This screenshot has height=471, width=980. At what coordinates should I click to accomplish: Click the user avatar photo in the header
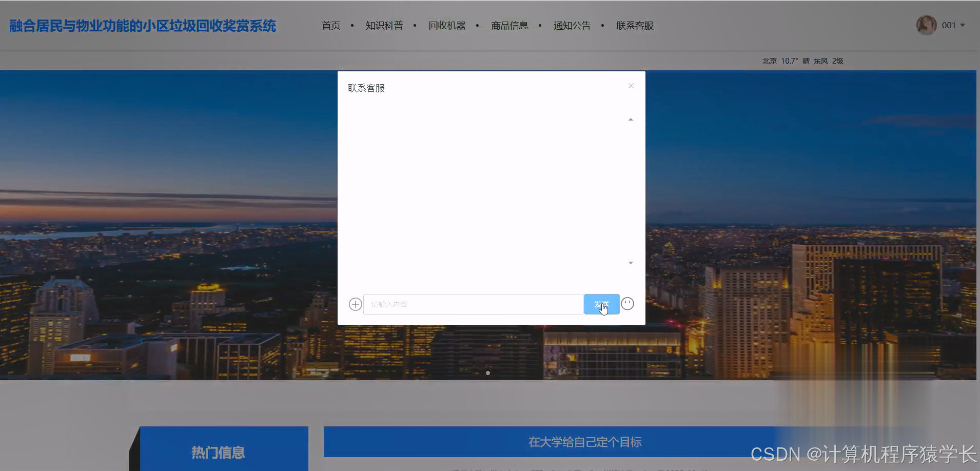click(x=926, y=25)
